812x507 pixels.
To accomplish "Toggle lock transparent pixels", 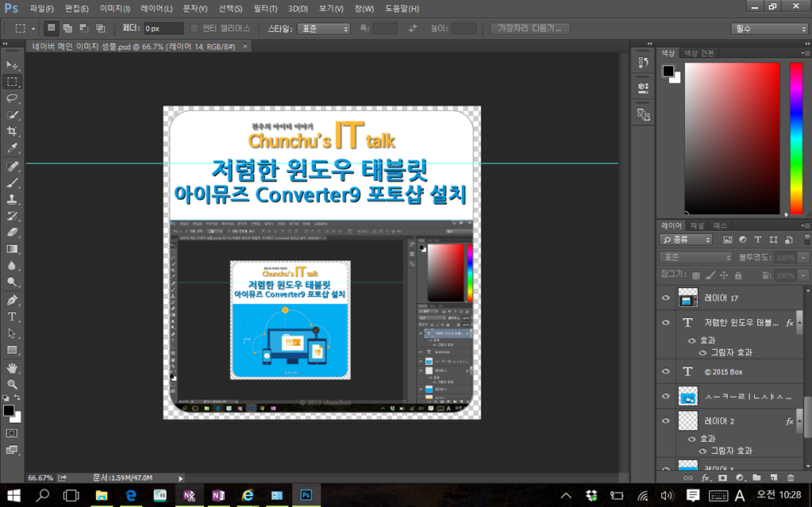I will [x=696, y=275].
